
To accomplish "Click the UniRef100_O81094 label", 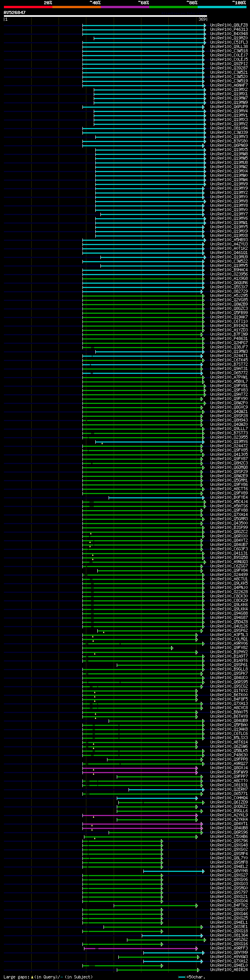I will click(229, 128).
